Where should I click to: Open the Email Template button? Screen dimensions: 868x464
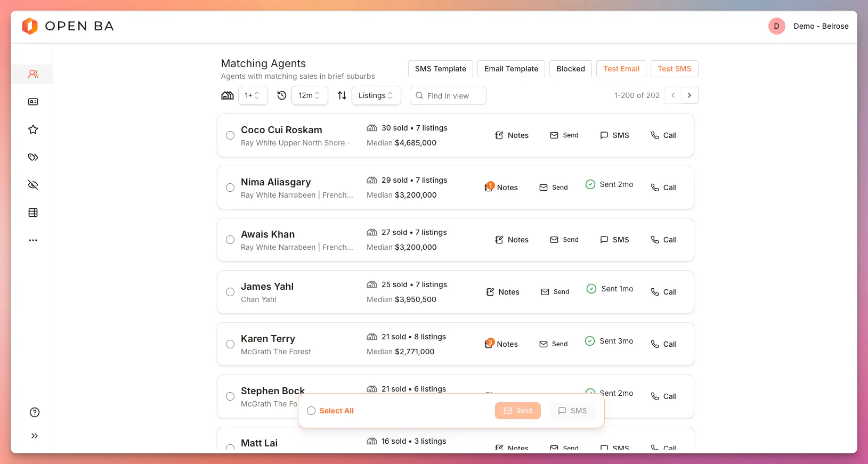tap(512, 69)
